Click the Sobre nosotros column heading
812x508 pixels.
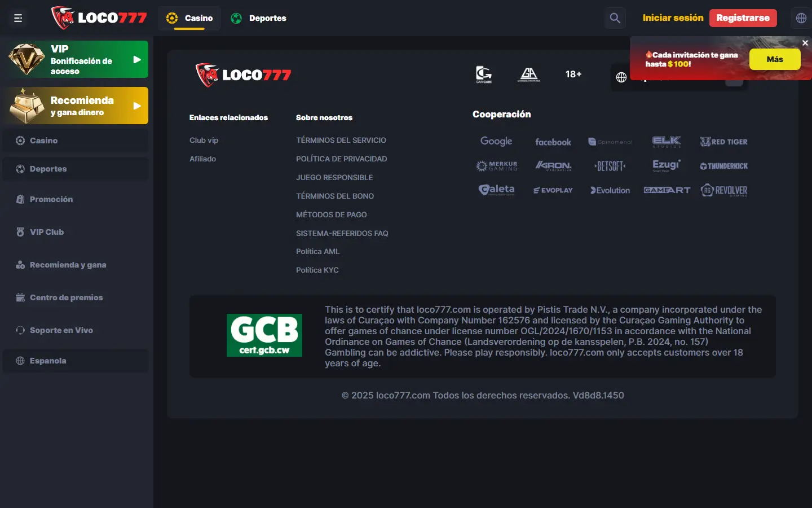click(324, 117)
